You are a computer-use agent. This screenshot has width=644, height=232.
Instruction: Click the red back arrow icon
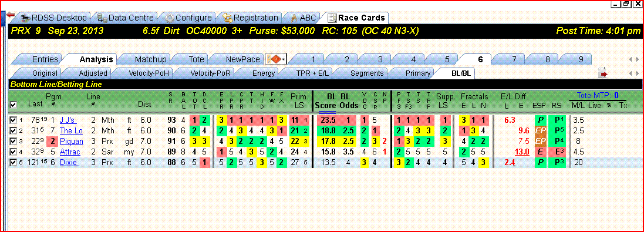[11, 15]
